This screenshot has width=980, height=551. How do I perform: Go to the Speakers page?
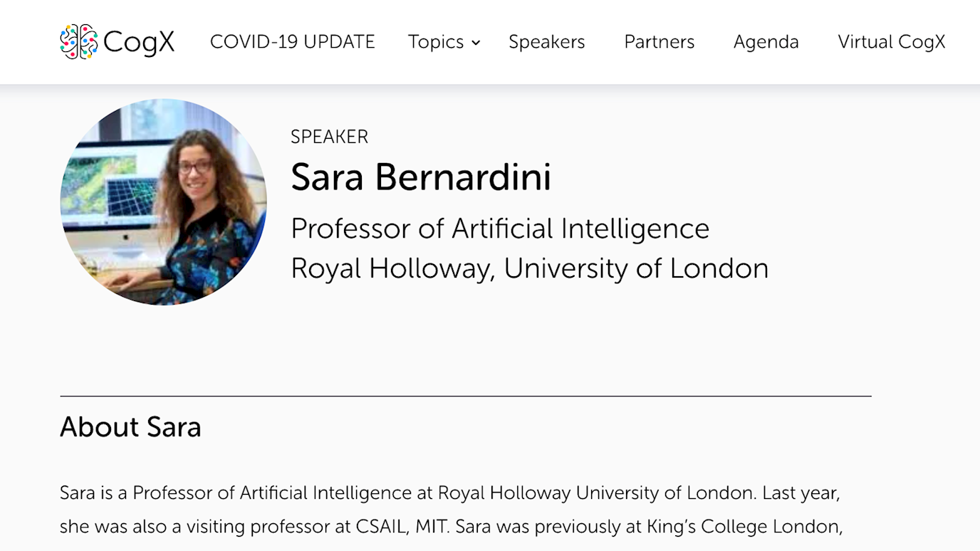pyautogui.click(x=546, y=42)
